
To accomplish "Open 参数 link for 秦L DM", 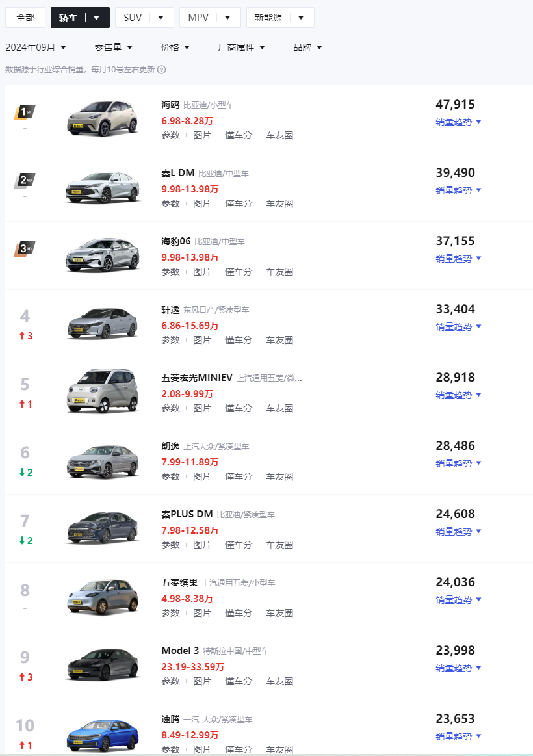I will tap(170, 203).
